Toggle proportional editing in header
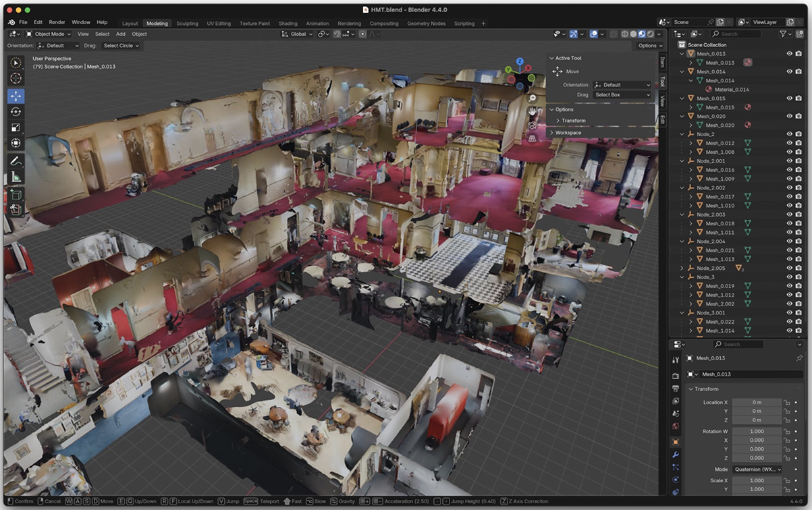812x510 pixels. click(363, 34)
